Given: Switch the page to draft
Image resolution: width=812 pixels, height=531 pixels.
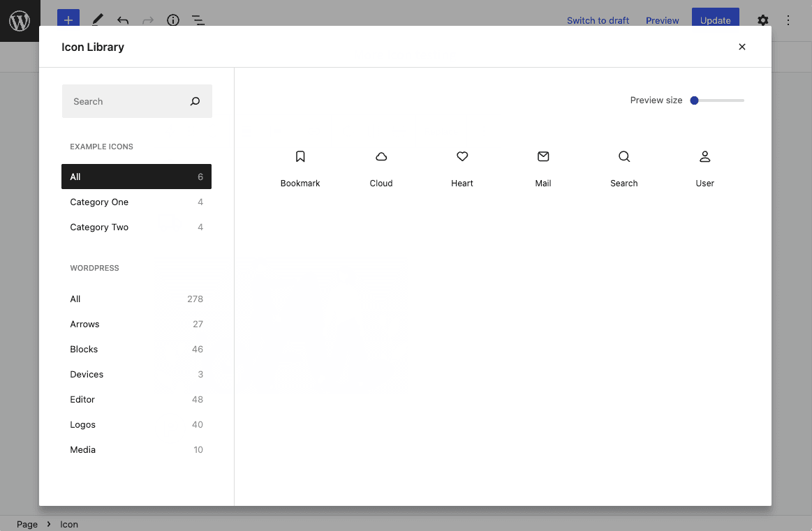Looking at the screenshot, I should tap(598, 20).
